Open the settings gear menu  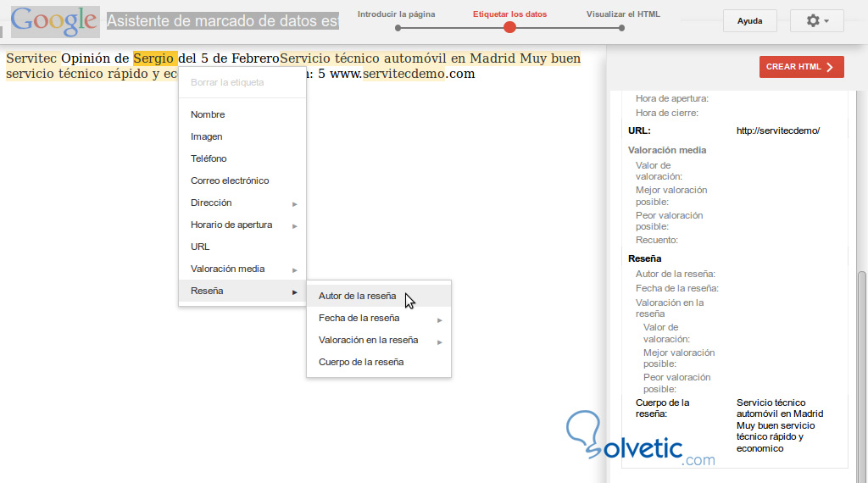pos(817,21)
